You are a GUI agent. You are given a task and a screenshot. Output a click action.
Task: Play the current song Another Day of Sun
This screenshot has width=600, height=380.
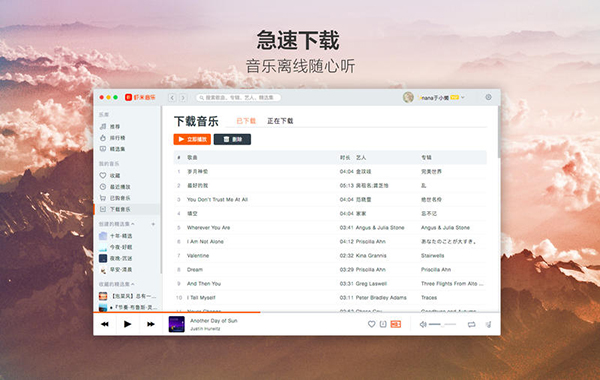click(x=127, y=324)
